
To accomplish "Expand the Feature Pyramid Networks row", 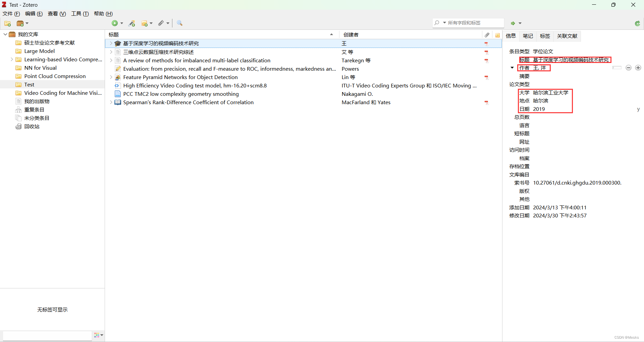I will click(x=111, y=77).
